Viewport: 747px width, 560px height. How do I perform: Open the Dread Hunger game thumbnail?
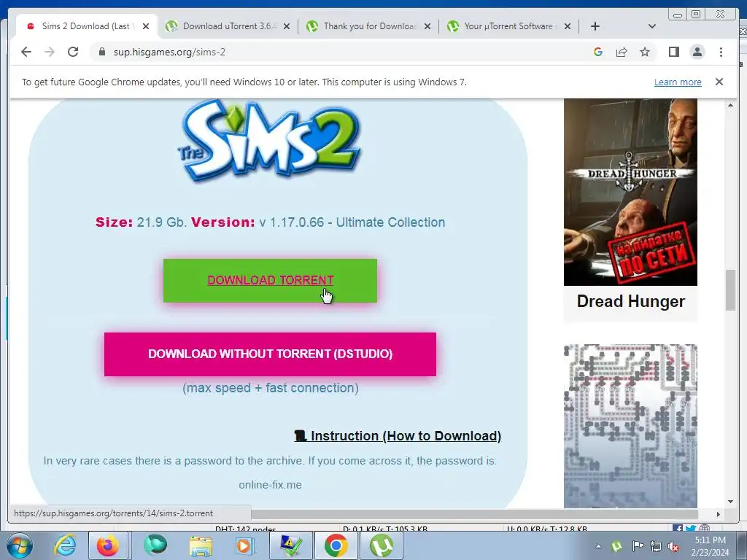[x=630, y=192]
